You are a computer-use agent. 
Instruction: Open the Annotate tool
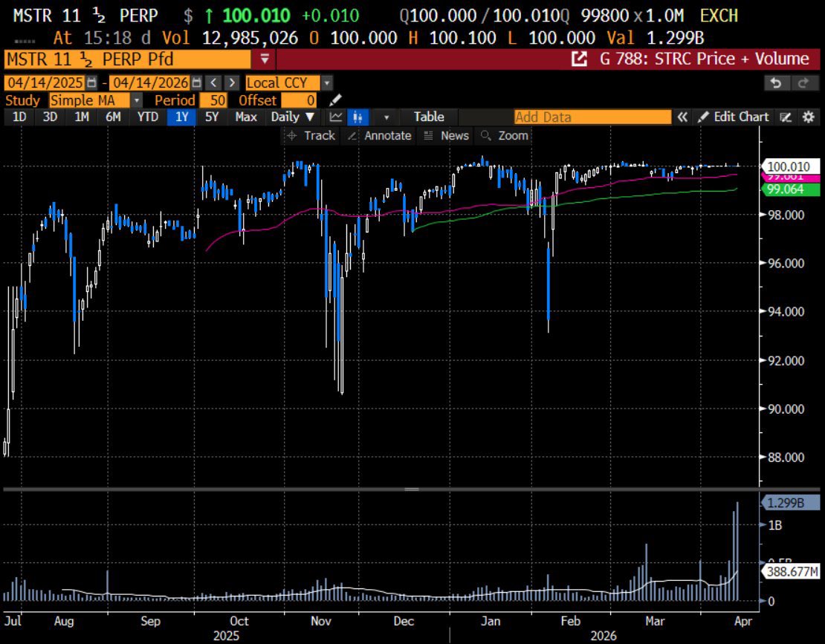(x=379, y=136)
